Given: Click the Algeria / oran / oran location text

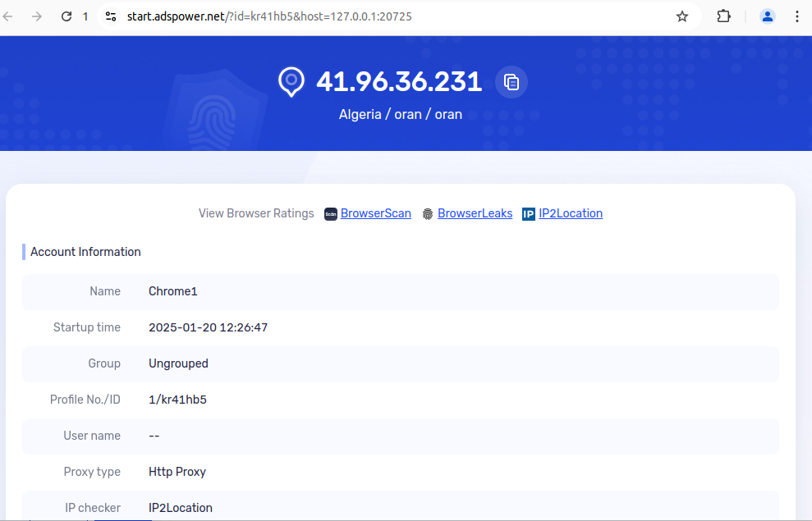Looking at the screenshot, I should tap(401, 114).
